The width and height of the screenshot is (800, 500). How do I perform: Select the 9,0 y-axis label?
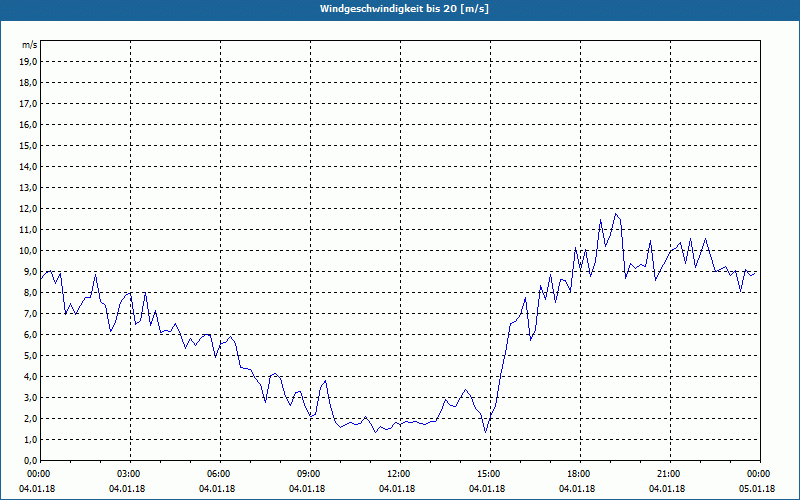point(30,271)
